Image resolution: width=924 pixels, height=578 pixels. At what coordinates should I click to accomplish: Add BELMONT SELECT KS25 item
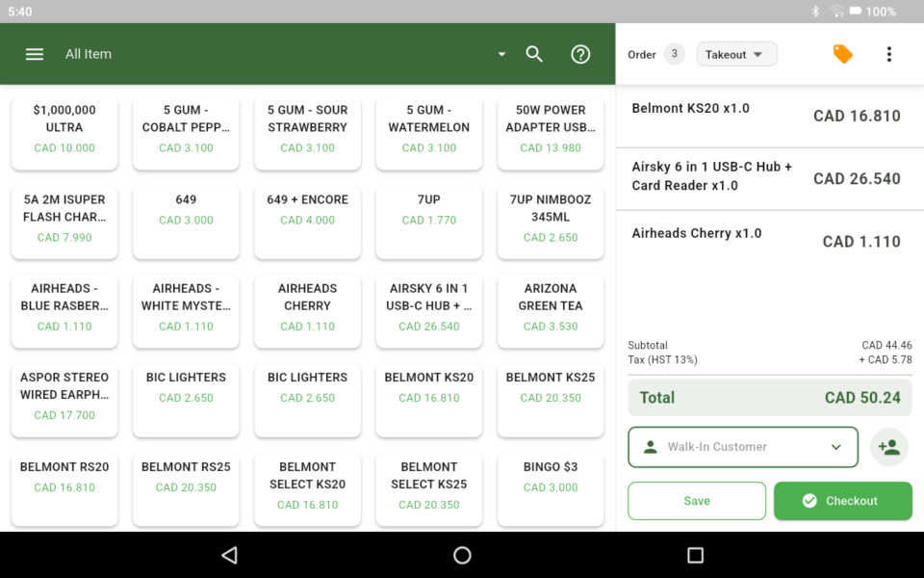coord(429,489)
